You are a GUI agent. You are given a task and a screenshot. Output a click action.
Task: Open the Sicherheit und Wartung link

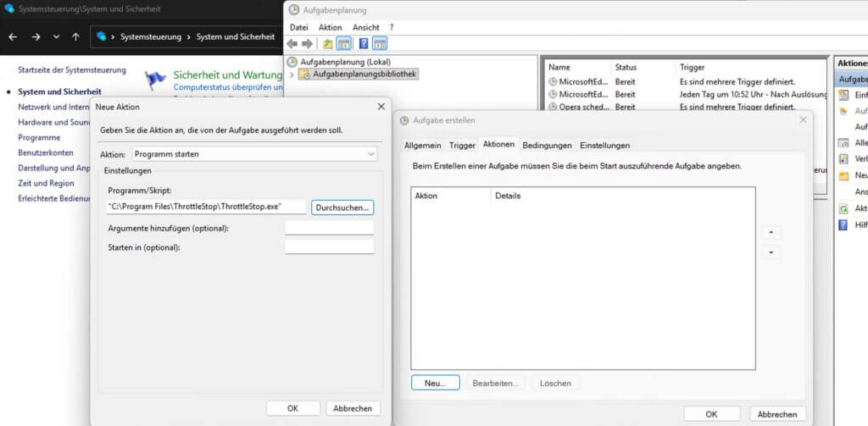click(227, 75)
